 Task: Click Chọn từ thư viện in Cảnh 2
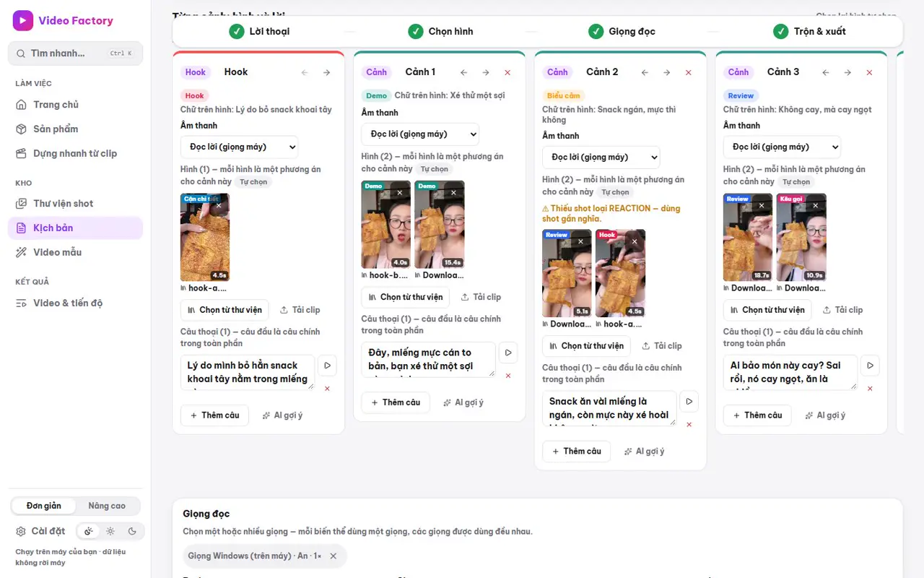[x=586, y=346]
